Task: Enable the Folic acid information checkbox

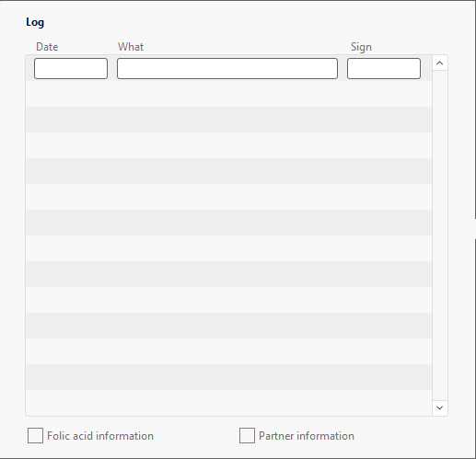Action: tap(35, 436)
